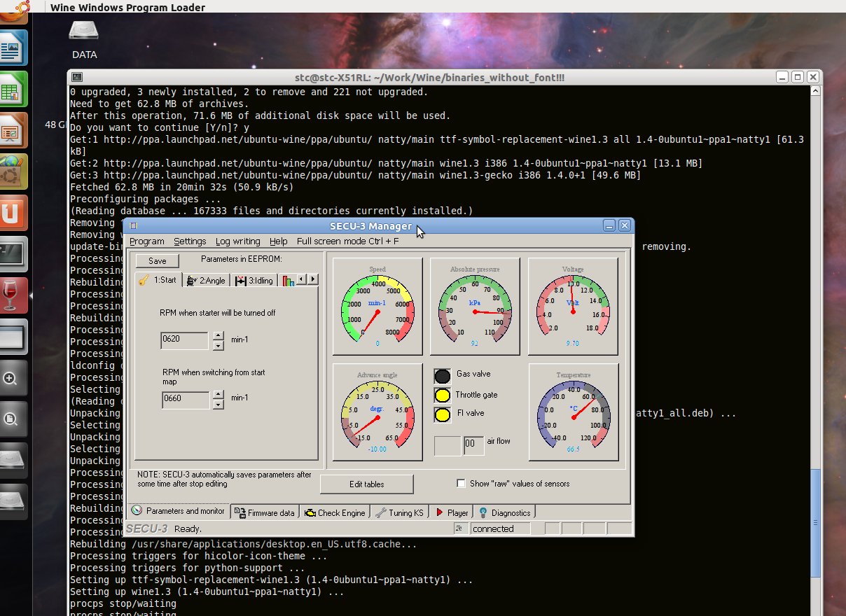This screenshot has height=616, width=846.
Task: Open the 1:Start tab with key icon
Action: [x=158, y=280]
